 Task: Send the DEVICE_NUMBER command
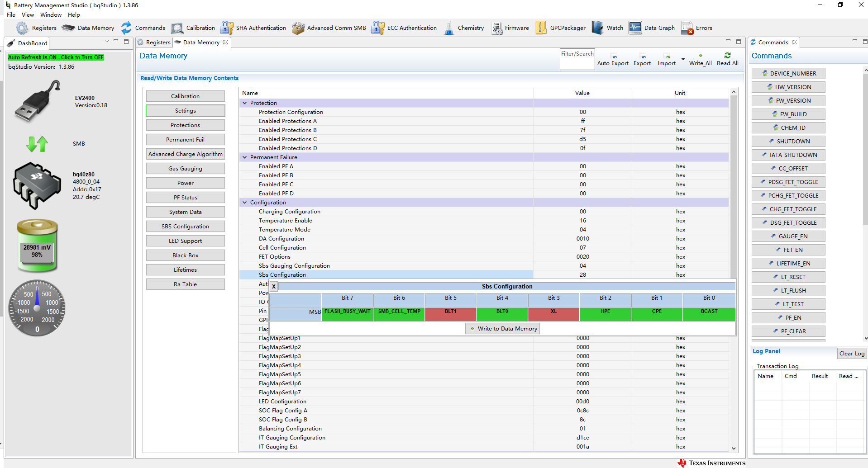788,74
